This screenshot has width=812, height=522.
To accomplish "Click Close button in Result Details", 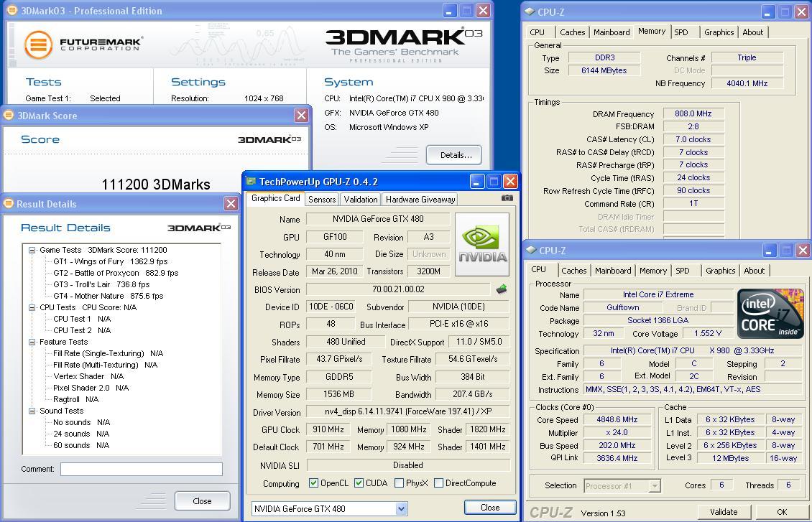I will click(202, 500).
